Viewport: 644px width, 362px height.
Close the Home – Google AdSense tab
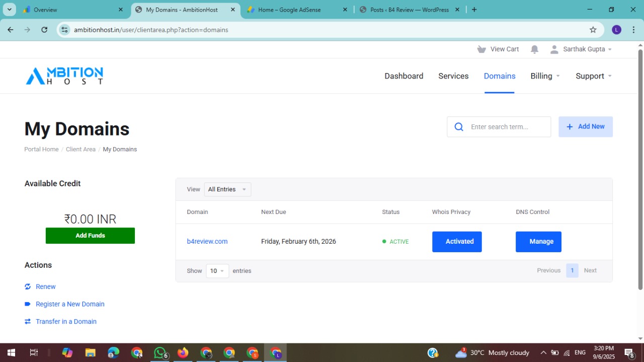345,10
